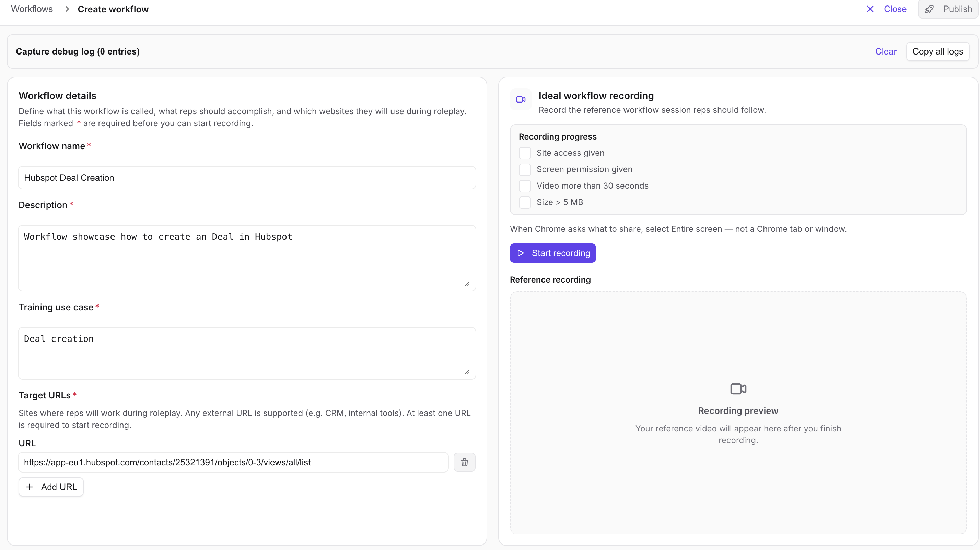980x550 pixels.
Task: Click the Recording progress label
Action: click(x=558, y=137)
